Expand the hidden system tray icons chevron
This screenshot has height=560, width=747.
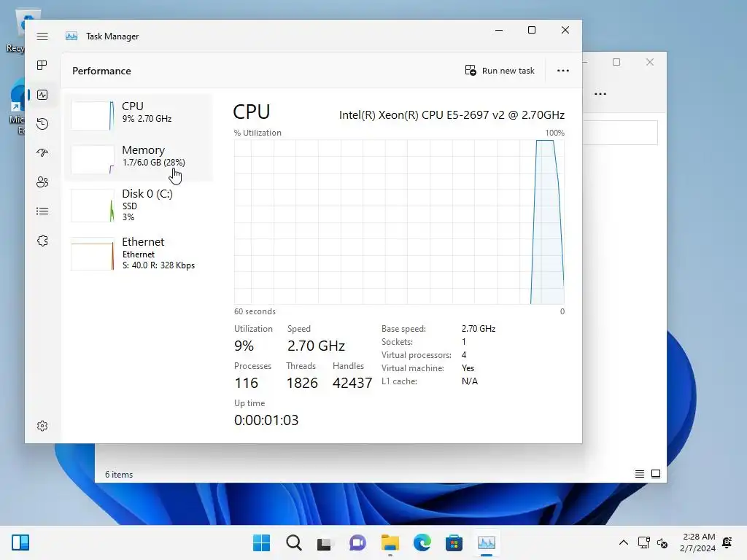[623, 542]
